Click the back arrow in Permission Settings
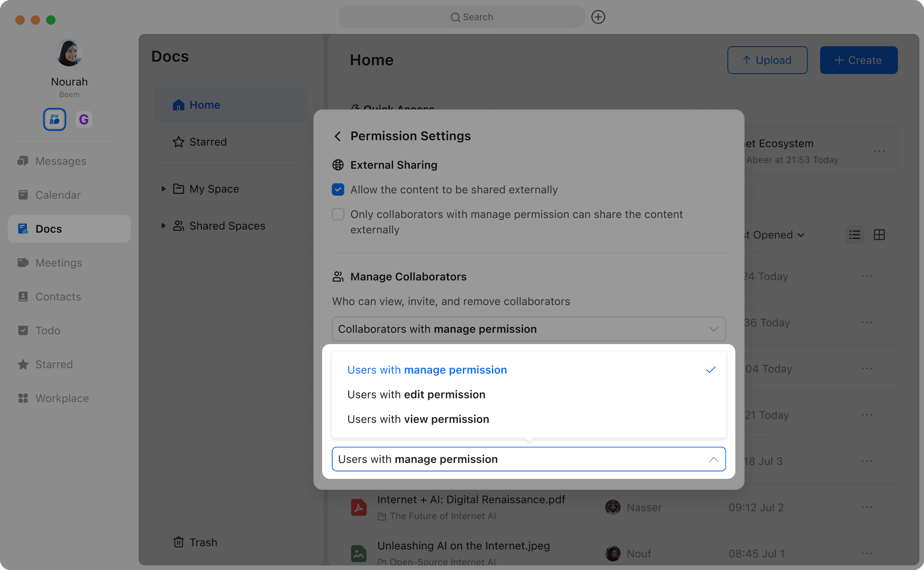 [338, 137]
